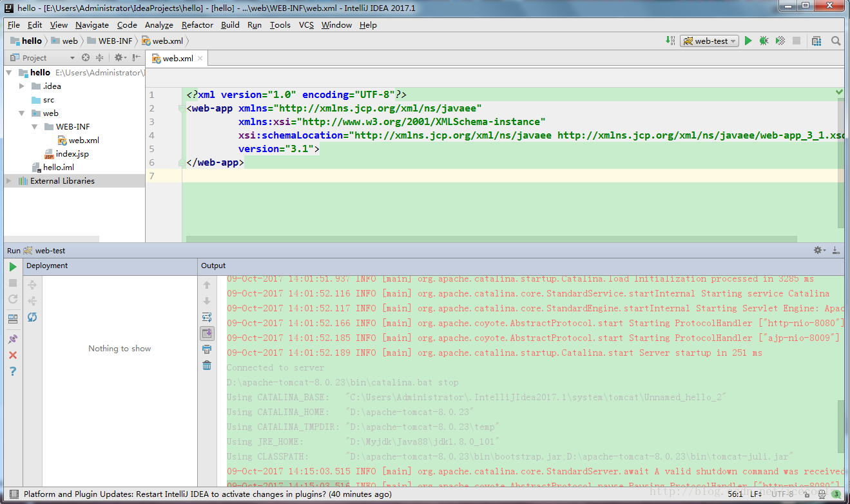Image resolution: width=850 pixels, height=504 pixels.
Task: Click the Deploy all arrows icon
Action: pyautogui.click(x=32, y=285)
